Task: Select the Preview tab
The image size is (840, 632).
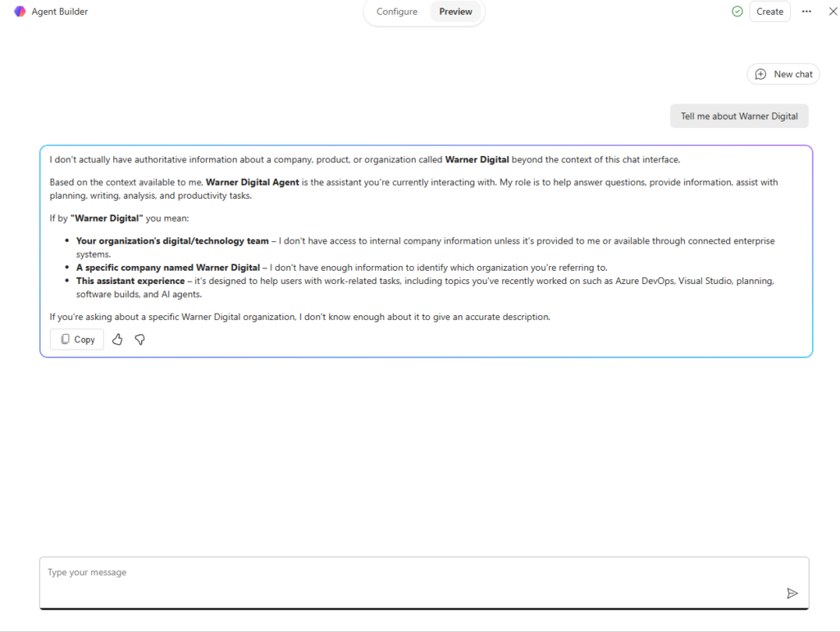Action: click(455, 11)
